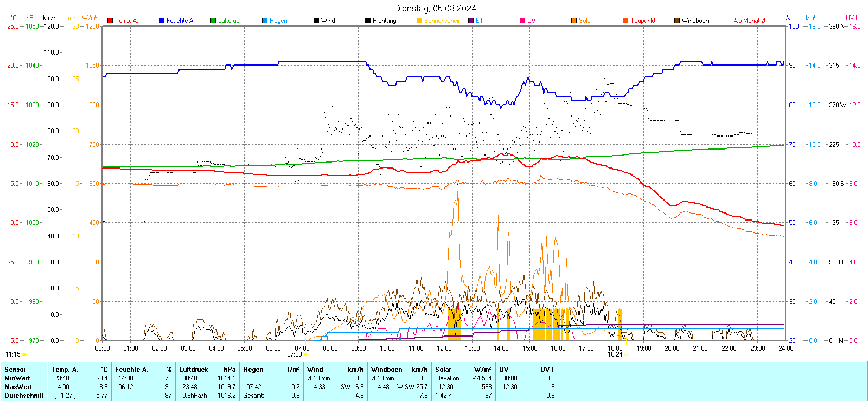The height and width of the screenshot is (401, 868).
Task: Toggle the black Wind legend box
Action: click(x=316, y=21)
